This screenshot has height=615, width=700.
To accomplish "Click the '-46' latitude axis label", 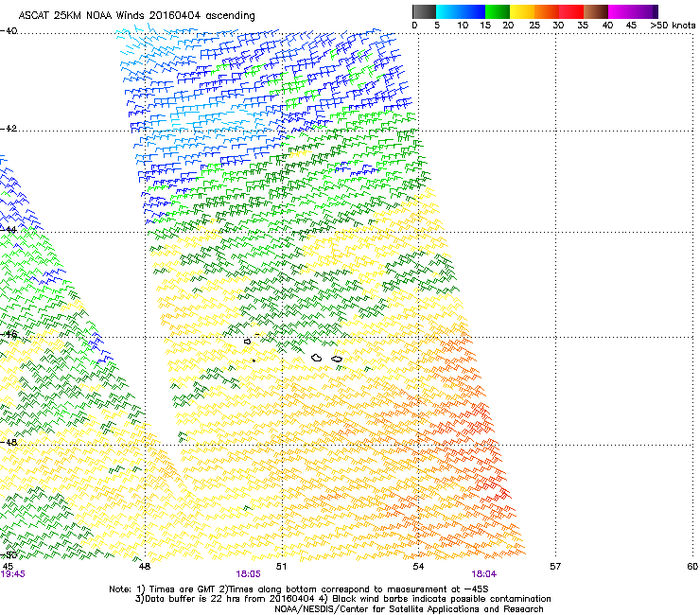I will coord(9,335).
